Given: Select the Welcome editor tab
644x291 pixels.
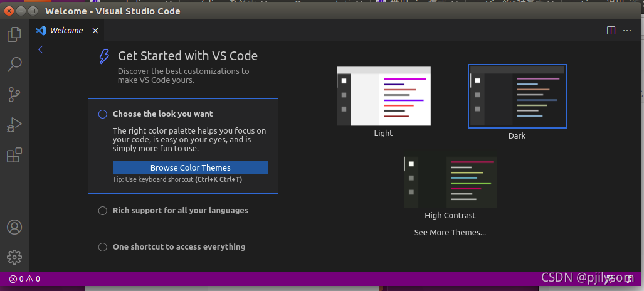Looking at the screenshot, I should point(66,30).
